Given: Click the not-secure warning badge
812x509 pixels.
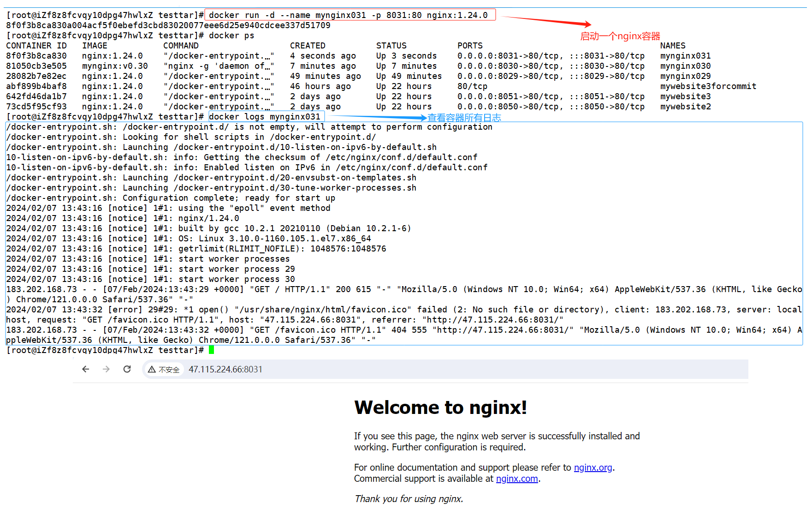Looking at the screenshot, I should click(x=164, y=370).
